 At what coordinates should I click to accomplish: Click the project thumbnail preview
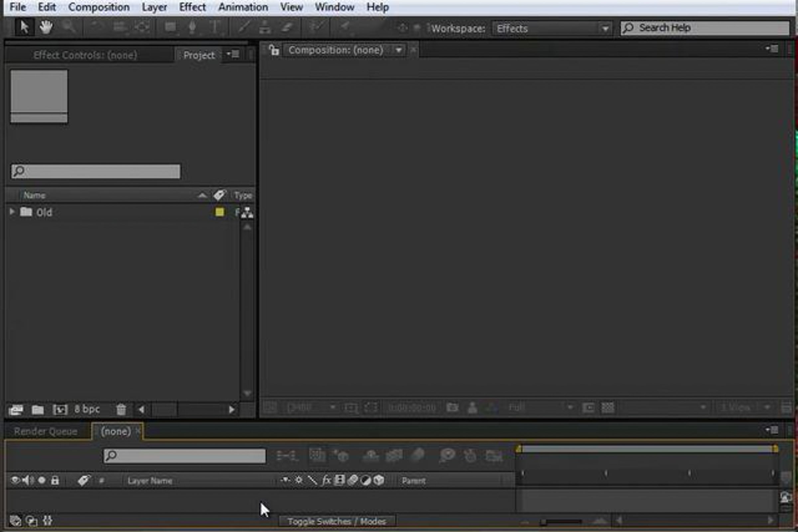click(x=39, y=96)
